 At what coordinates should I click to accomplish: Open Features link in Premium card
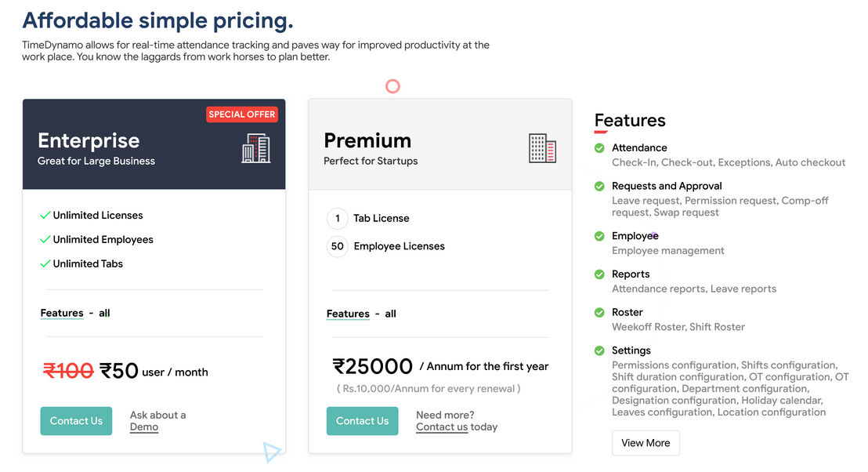348,314
